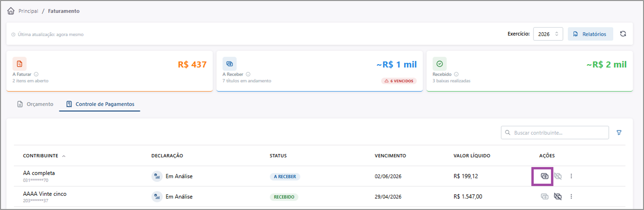Refresh data with the reload icon
Image resolution: width=644 pixels, height=210 pixels.
(623, 34)
